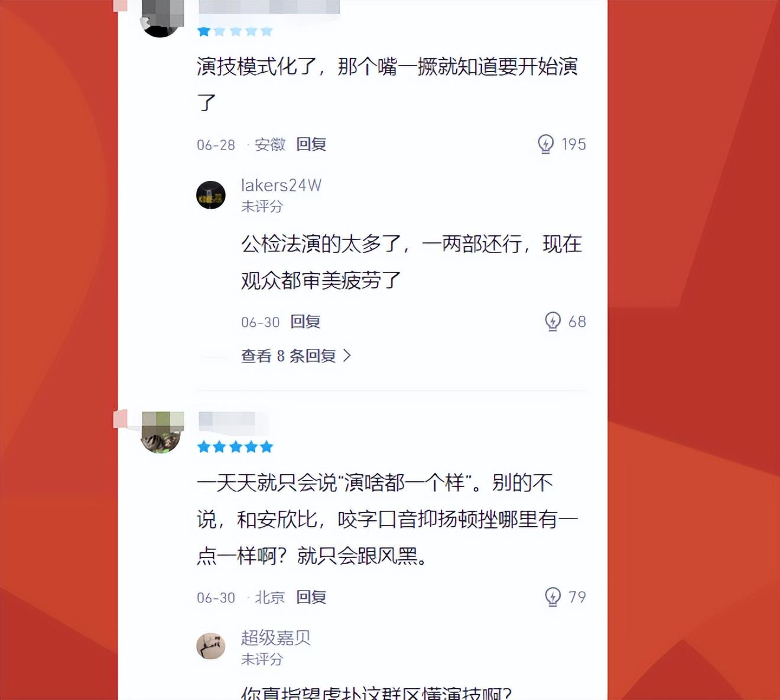Image resolution: width=780 pixels, height=700 pixels.
Task: Open the 超级嘉贝 username
Action: pyautogui.click(x=275, y=637)
